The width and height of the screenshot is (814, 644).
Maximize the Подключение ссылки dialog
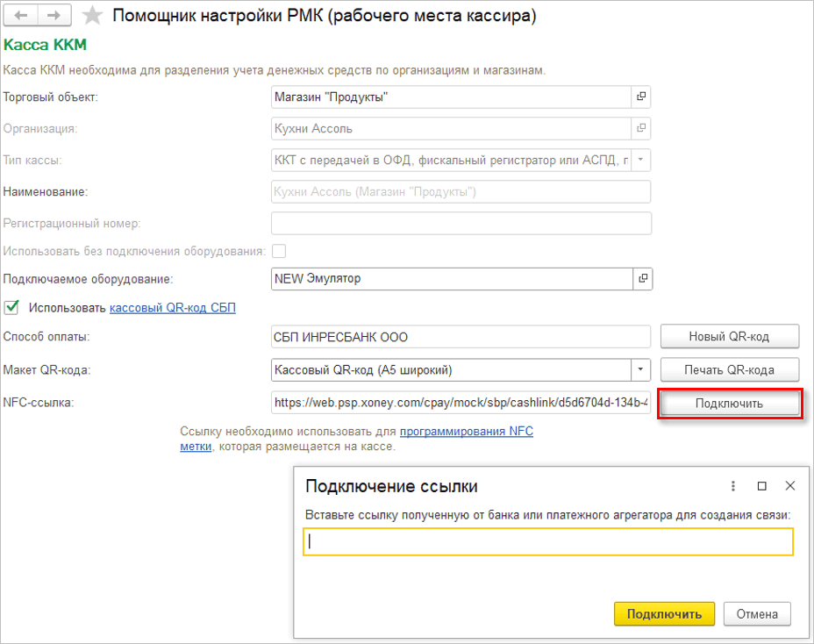(761, 486)
